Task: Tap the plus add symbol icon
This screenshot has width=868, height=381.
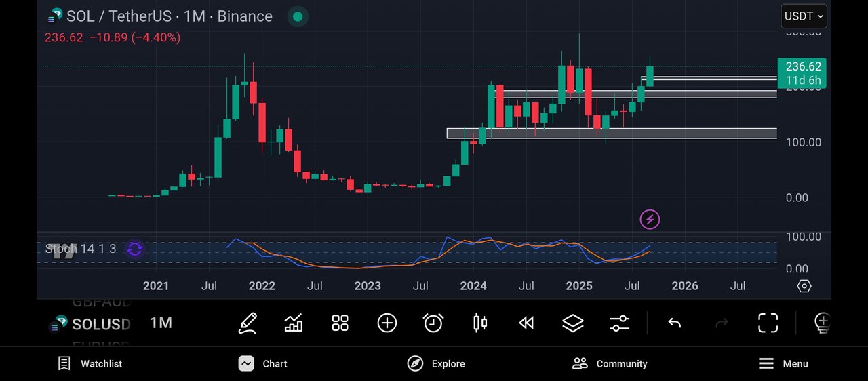Action: [387, 323]
